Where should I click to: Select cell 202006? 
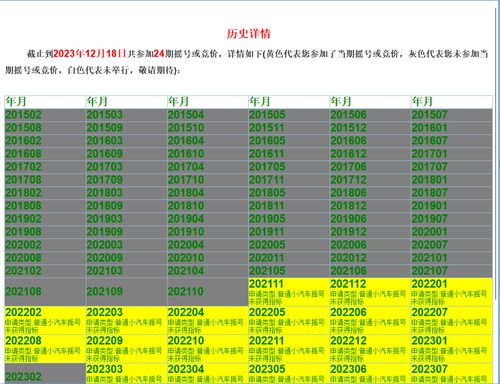[x=370, y=245]
